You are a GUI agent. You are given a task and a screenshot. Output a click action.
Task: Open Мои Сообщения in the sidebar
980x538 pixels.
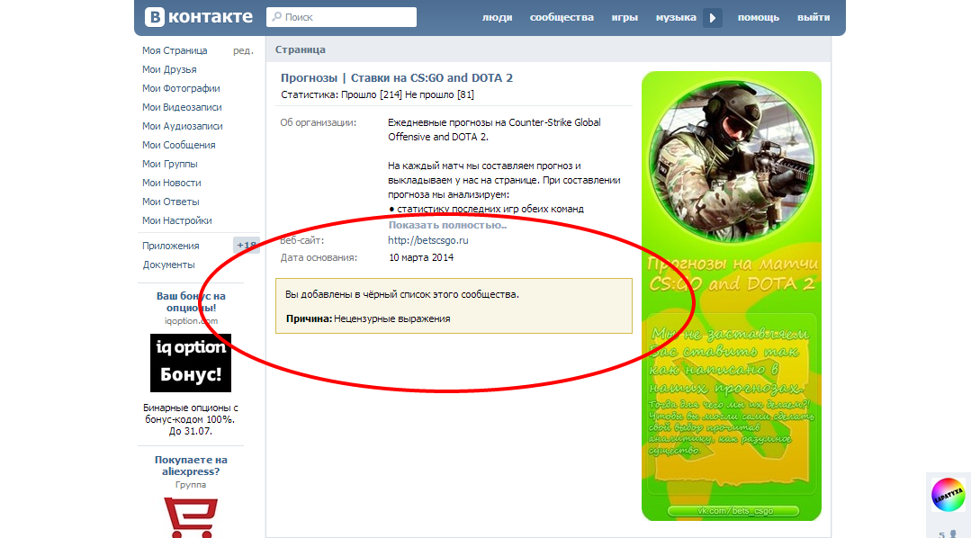click(178, 145)
